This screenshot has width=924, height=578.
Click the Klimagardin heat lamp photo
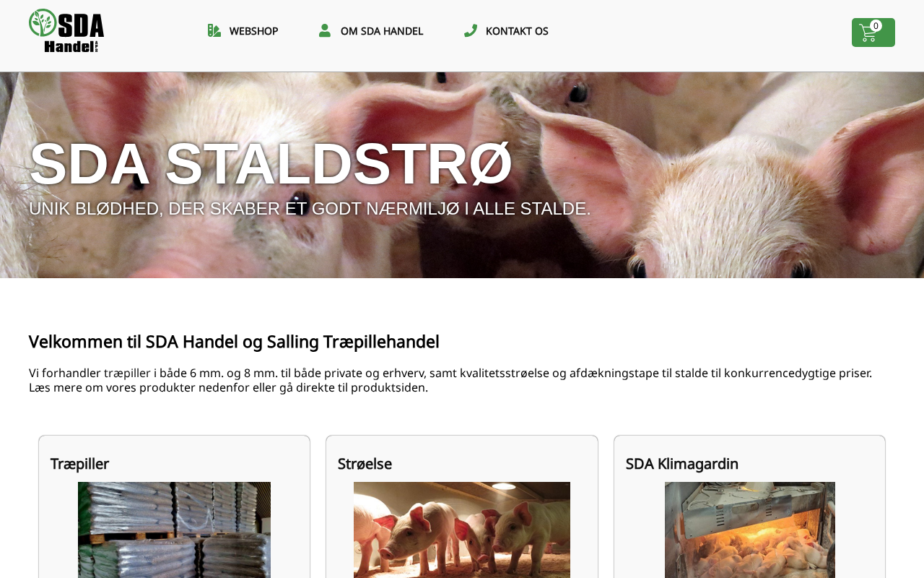[x=750, y=530]
